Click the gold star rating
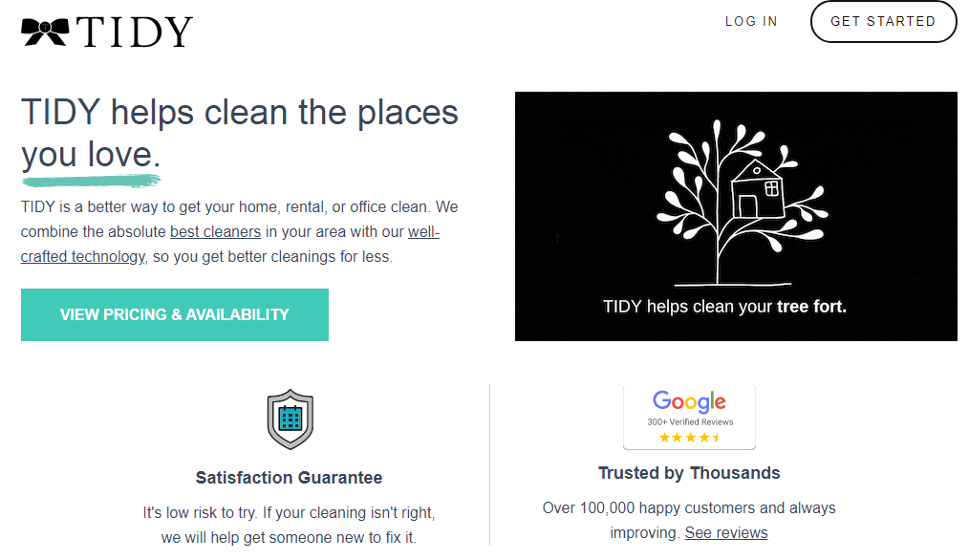Image resolution: width=969 pixels, height=560 pixels. click(x=689, y=438)
